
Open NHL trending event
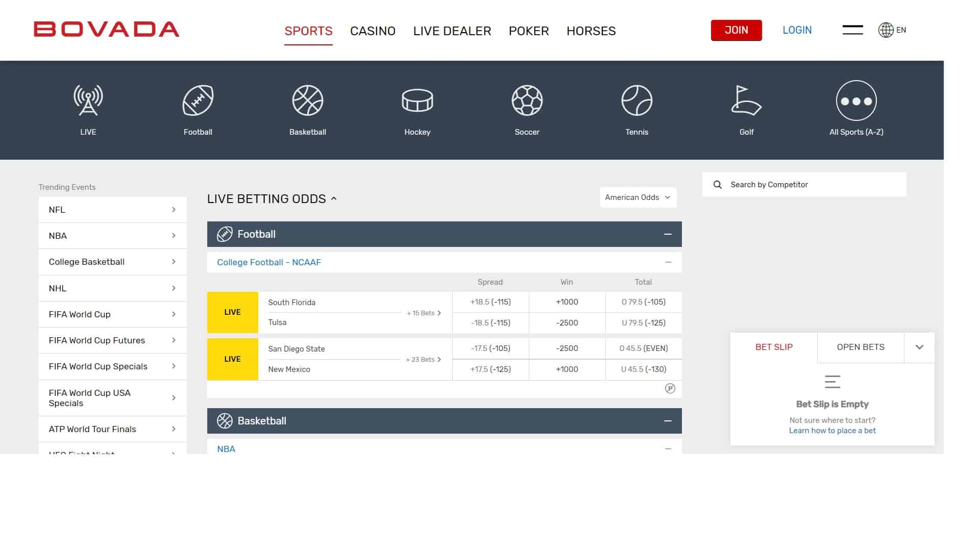112,288
